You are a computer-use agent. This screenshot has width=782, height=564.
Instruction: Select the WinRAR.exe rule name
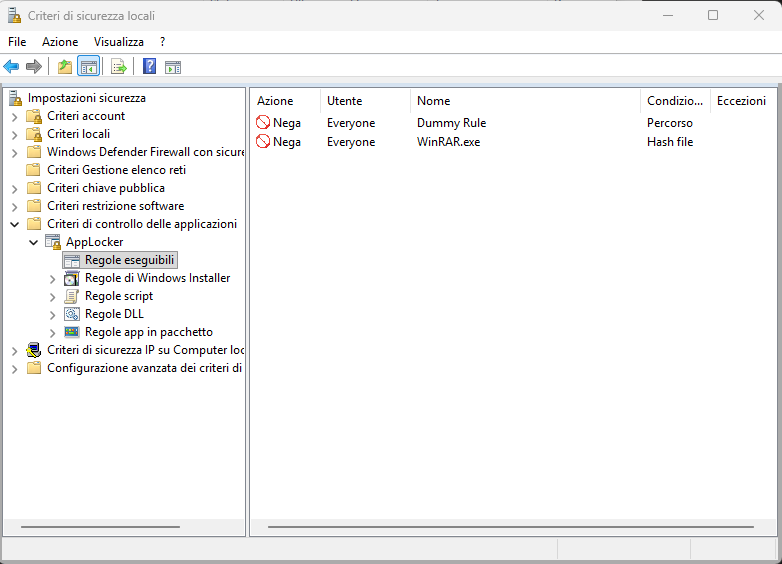(x=448, y=142)
